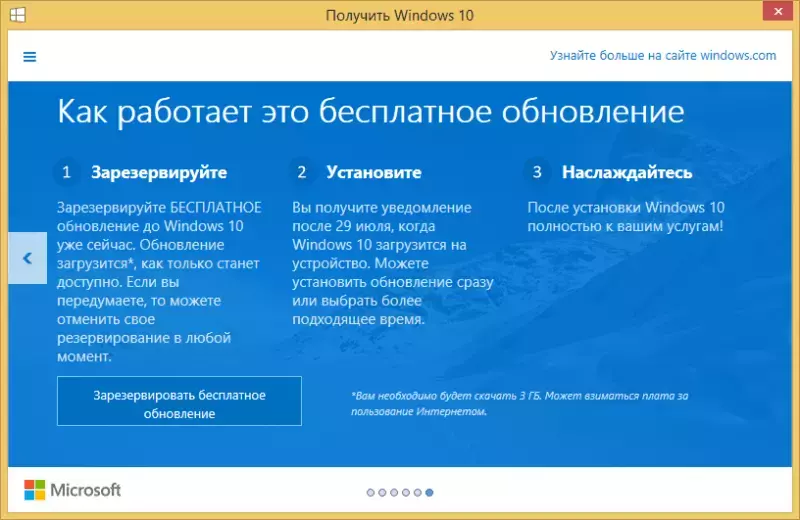
Task: Click the step heading "Наслаждайтесь"
Action: click(627, 172)
